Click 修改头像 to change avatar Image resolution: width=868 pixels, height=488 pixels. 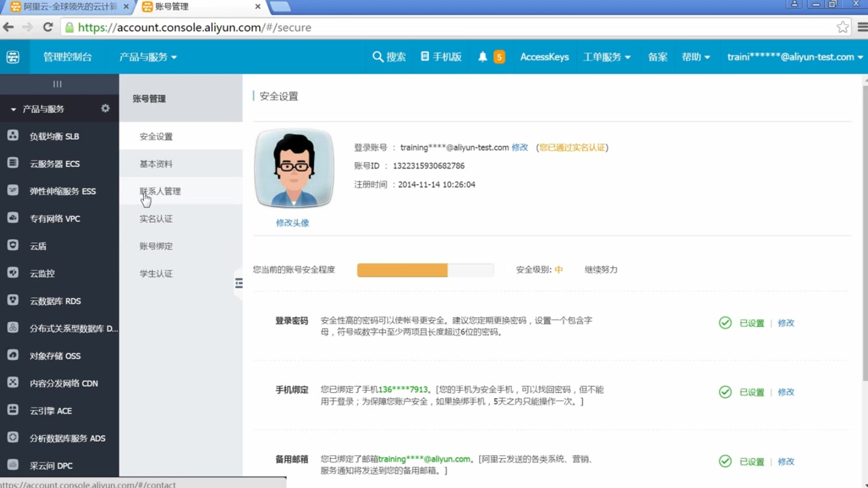293,223
